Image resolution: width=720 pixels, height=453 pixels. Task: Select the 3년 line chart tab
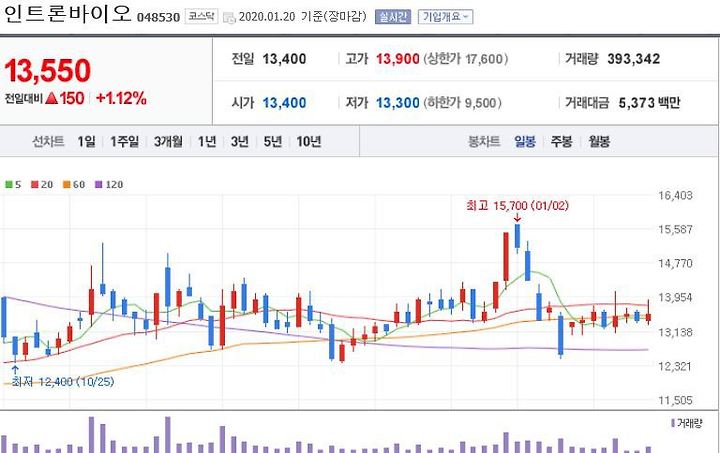240,141
